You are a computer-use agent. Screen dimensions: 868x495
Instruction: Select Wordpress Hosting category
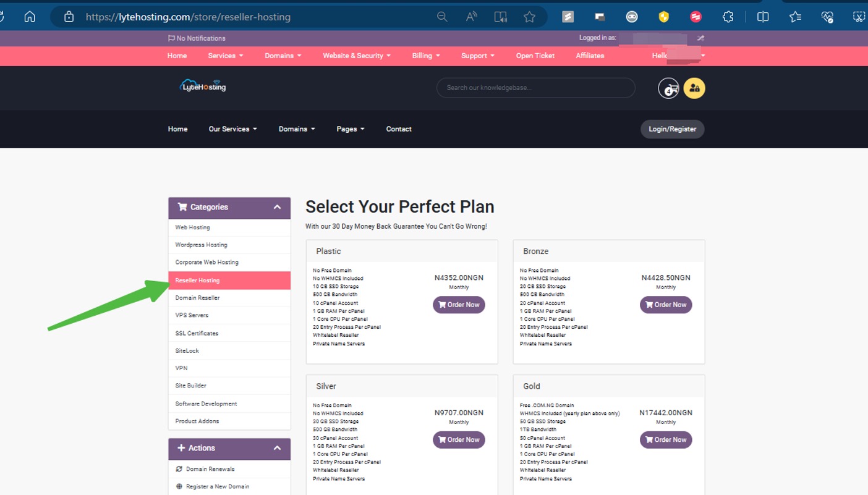coord(229,245)
